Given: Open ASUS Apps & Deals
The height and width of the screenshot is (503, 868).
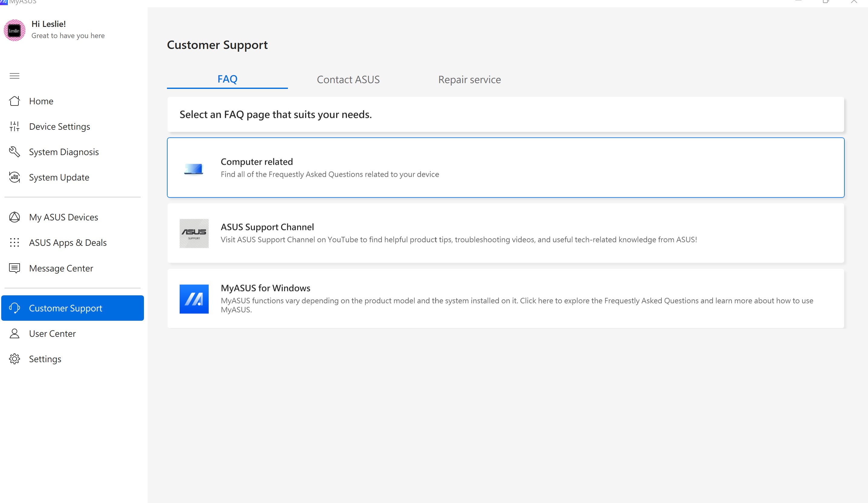Looking at the screenshot, I should tap(68, 242).
